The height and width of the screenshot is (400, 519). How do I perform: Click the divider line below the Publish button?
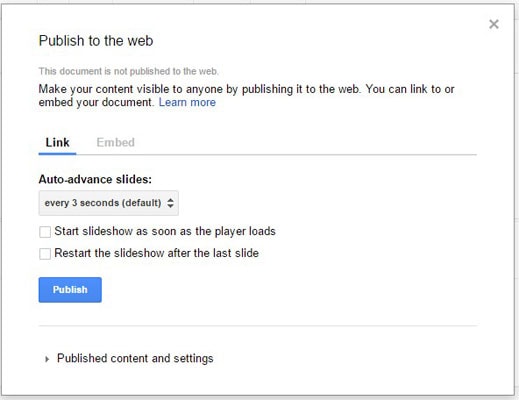[258, 325]
